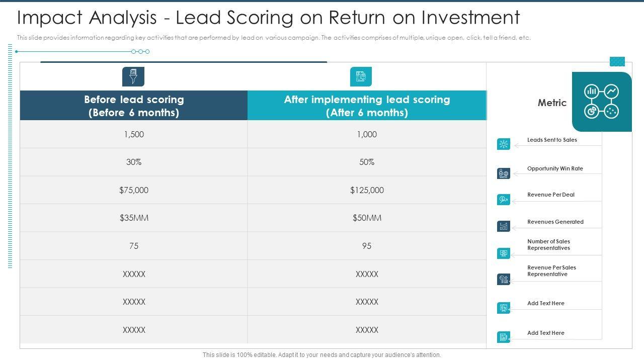Click the $50MM revenue cell
The image size is (644, 362).
point(367,218)
